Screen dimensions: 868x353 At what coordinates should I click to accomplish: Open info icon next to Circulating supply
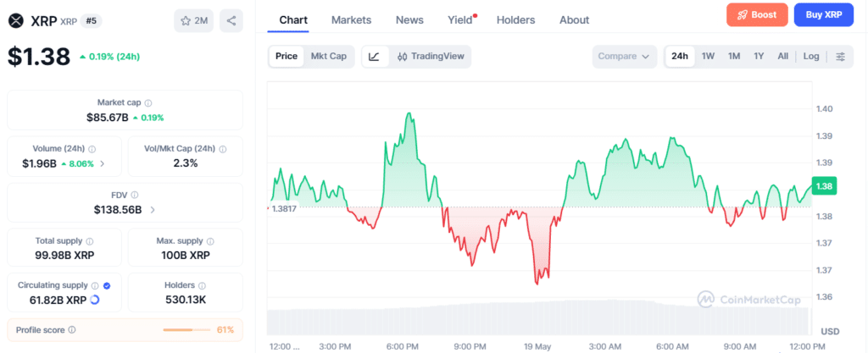(x=95, y=285)
